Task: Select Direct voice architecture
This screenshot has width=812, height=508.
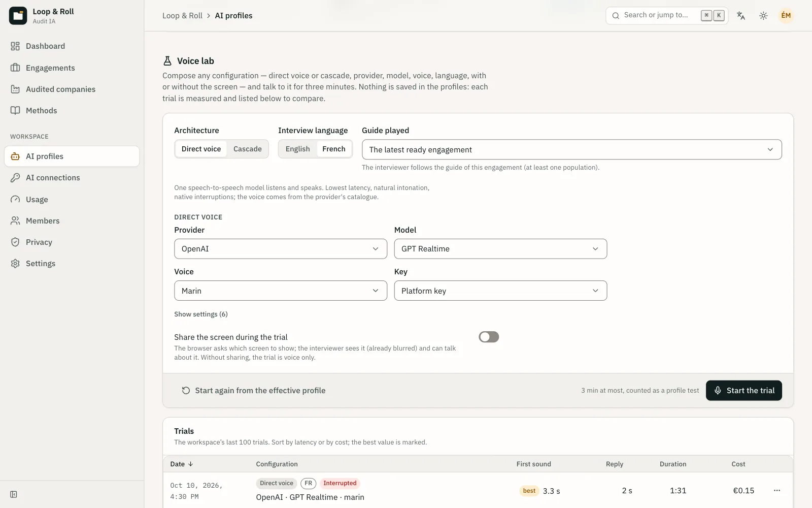Action: point(201,149)
